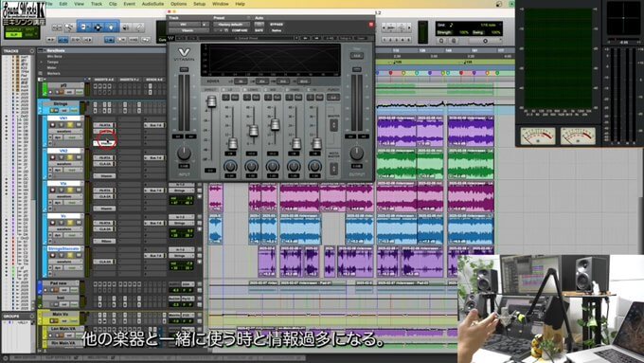Image resolution: width=644 pixels, height=363 pixels.
Task: Turn the Vitamin Input gain knob
Action: 184,154
